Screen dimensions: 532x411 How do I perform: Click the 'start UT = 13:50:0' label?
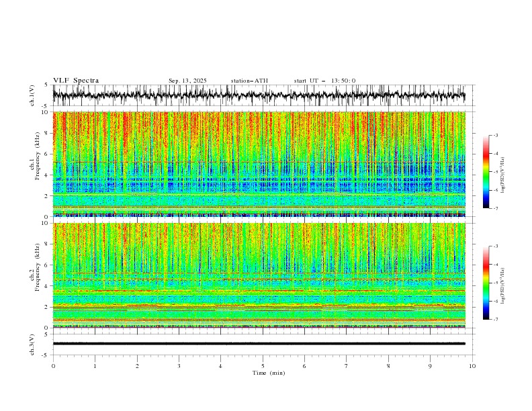click(x=324, y=81)
